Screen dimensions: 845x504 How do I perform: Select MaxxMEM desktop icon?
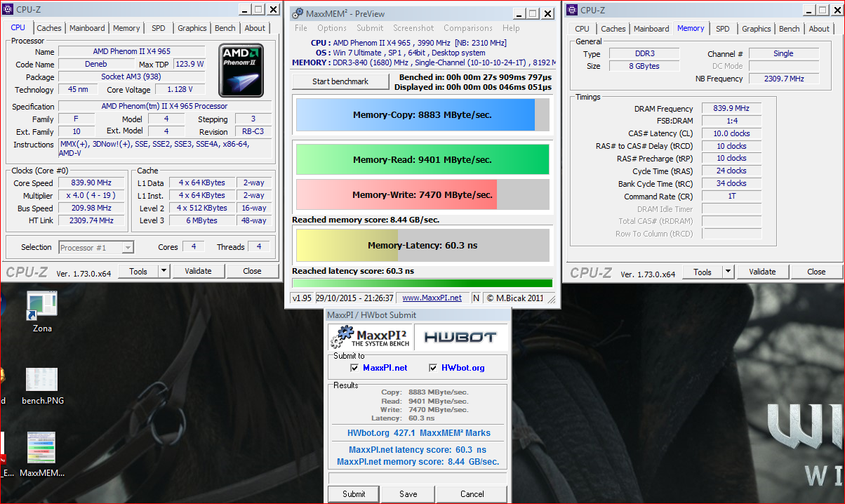[41, 455]
